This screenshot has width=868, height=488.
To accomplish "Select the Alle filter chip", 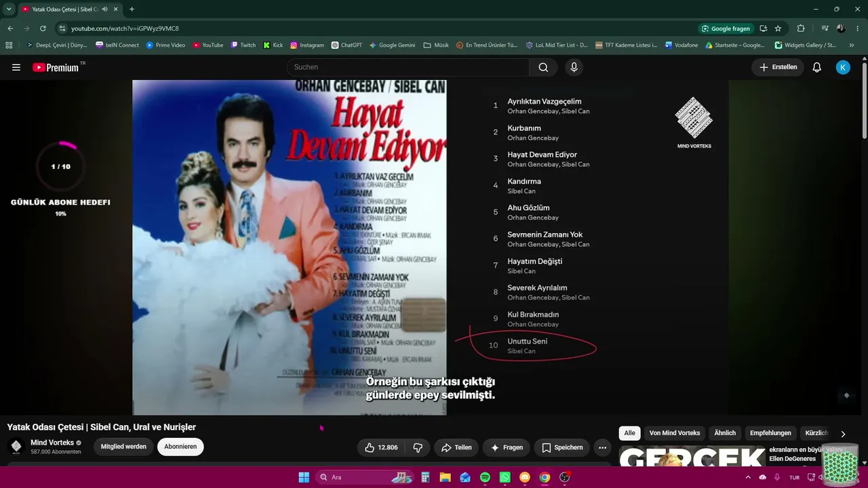I will tap(630, 433).
